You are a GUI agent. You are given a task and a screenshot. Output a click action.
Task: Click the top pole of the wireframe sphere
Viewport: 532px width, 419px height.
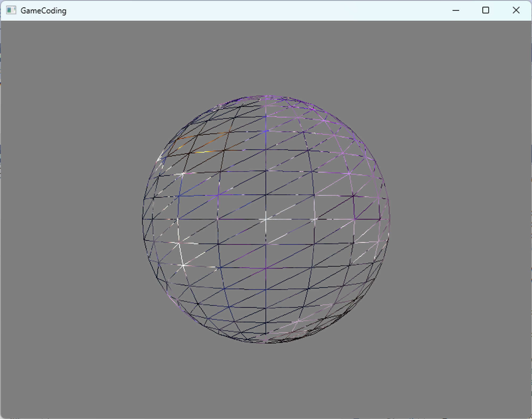(266, 96)
